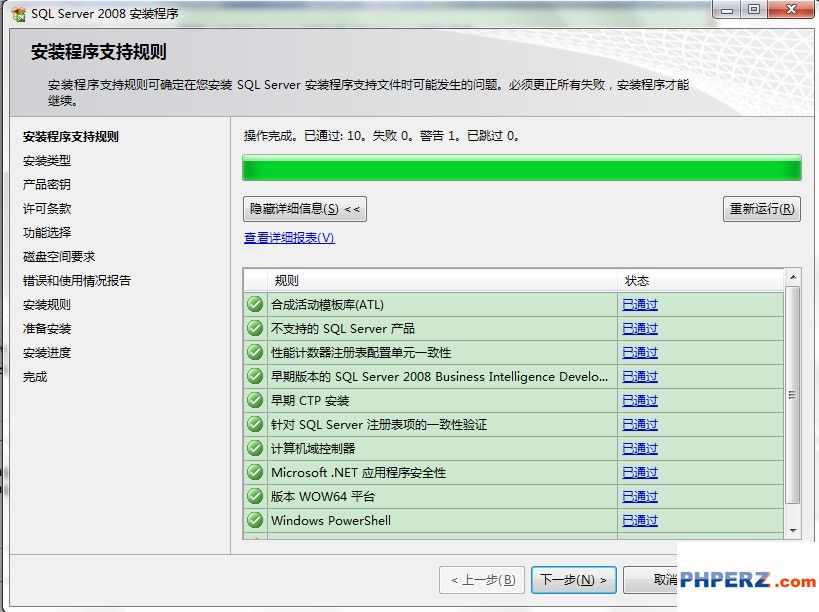
Task: Click rule text Windows PowerShell
Action: tap(331, 521)
